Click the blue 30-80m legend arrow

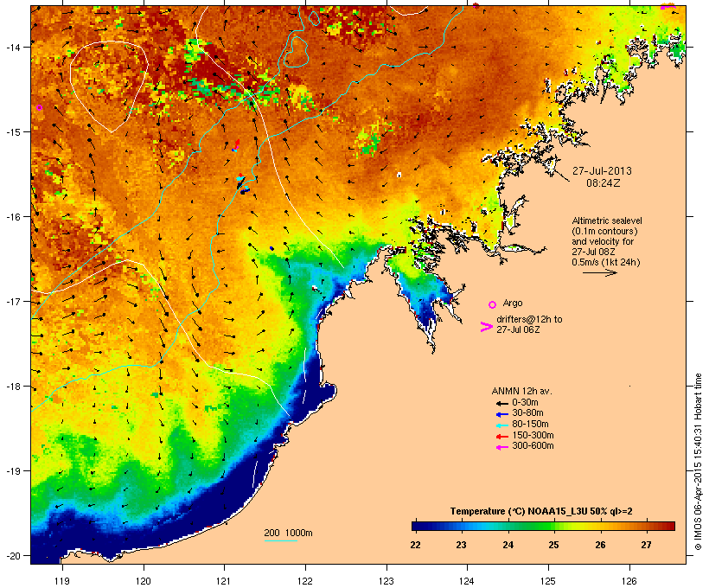click(x=501, y=414)
